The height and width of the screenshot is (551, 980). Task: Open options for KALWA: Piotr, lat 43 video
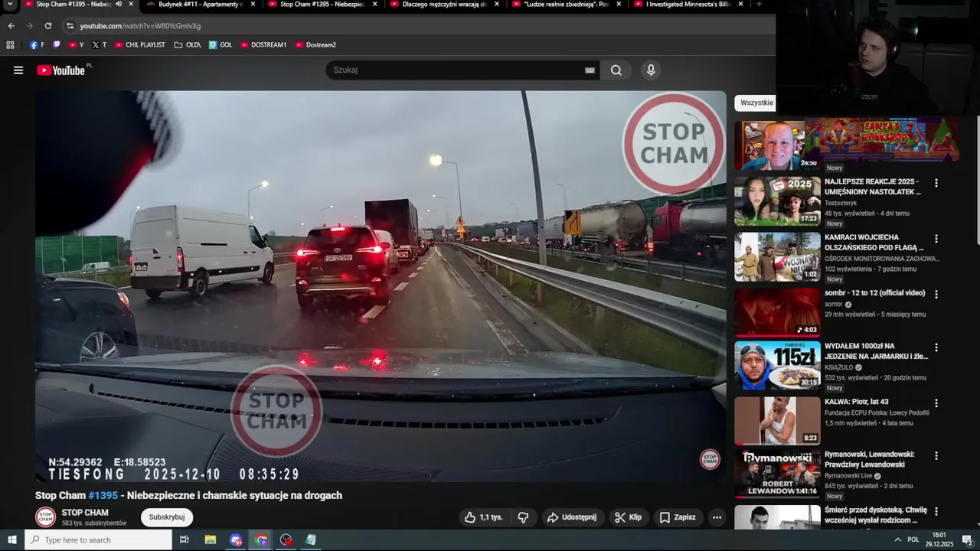[x=936, y=403]
